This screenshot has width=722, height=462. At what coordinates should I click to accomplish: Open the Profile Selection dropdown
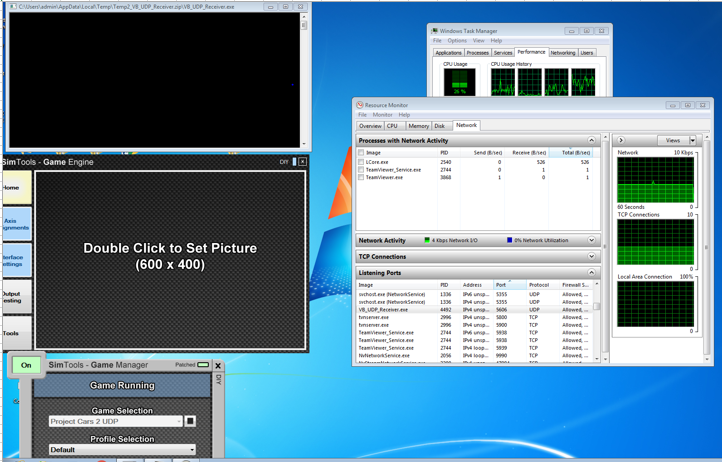click(x=192, y=450)
